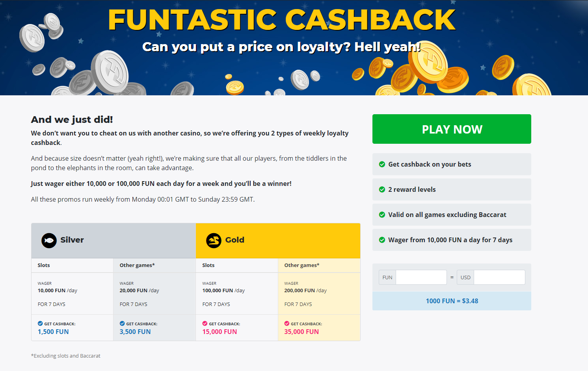
Task: Click blue checkmark beside 1,500 FUN cashback
Action: 40,324
